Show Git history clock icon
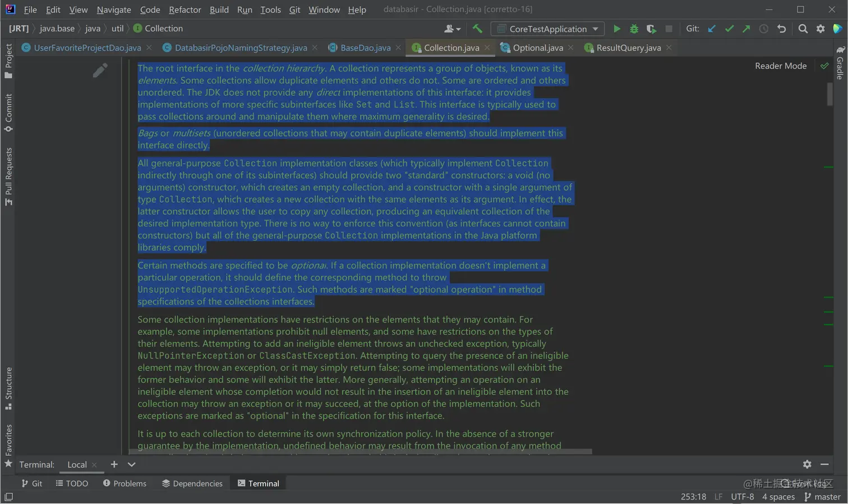This screenshot has height=504, width=848. 764,29
